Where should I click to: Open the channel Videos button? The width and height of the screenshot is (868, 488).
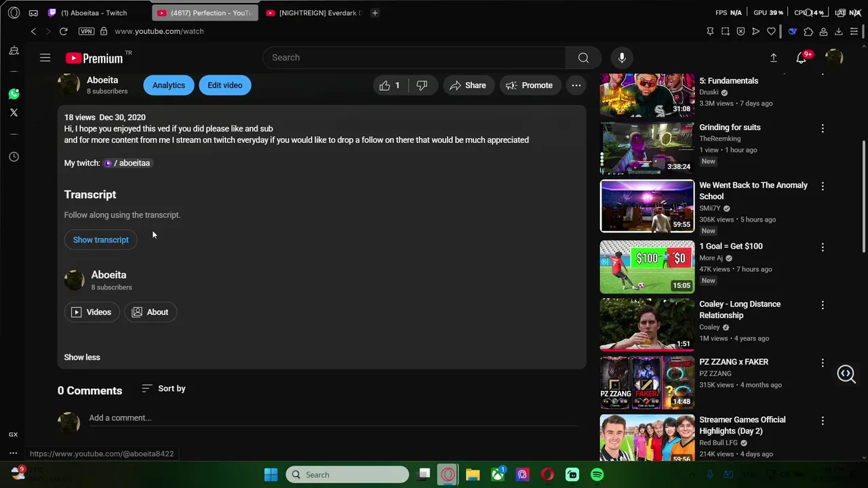[92, 312]
